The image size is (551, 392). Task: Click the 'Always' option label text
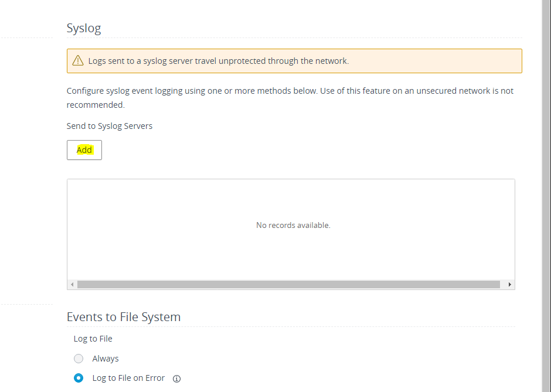106,359
